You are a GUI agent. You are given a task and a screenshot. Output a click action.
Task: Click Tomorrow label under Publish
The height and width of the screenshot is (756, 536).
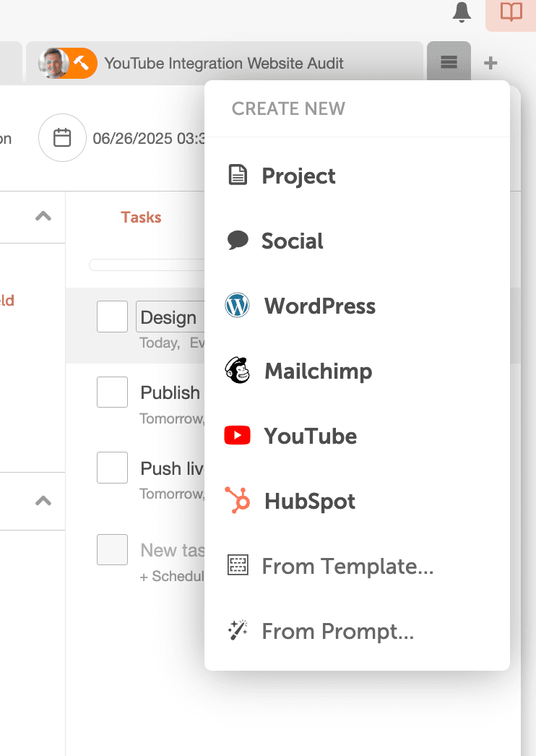[172, 418]
